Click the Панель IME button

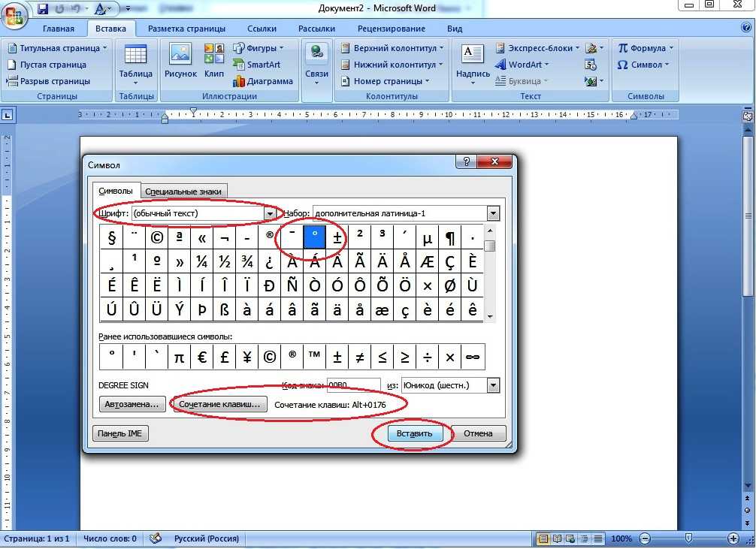119,433
